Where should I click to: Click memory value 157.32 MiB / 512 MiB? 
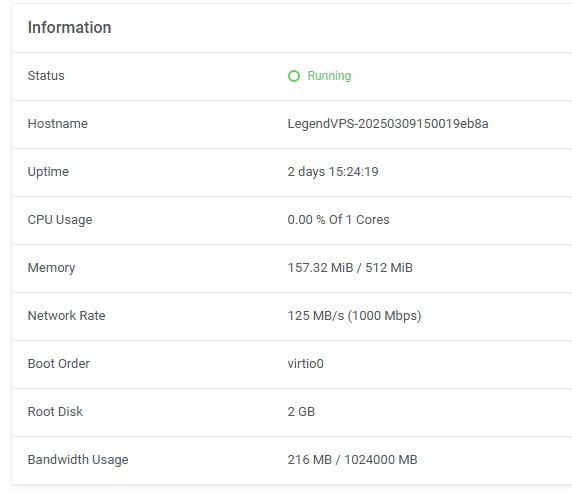[350, 268]
